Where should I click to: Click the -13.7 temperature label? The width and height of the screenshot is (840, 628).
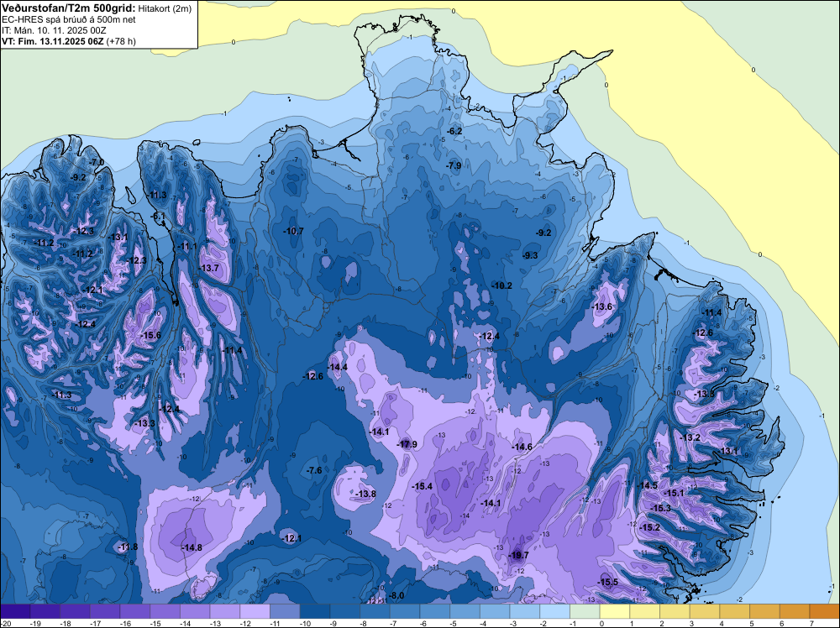[209, 268]
